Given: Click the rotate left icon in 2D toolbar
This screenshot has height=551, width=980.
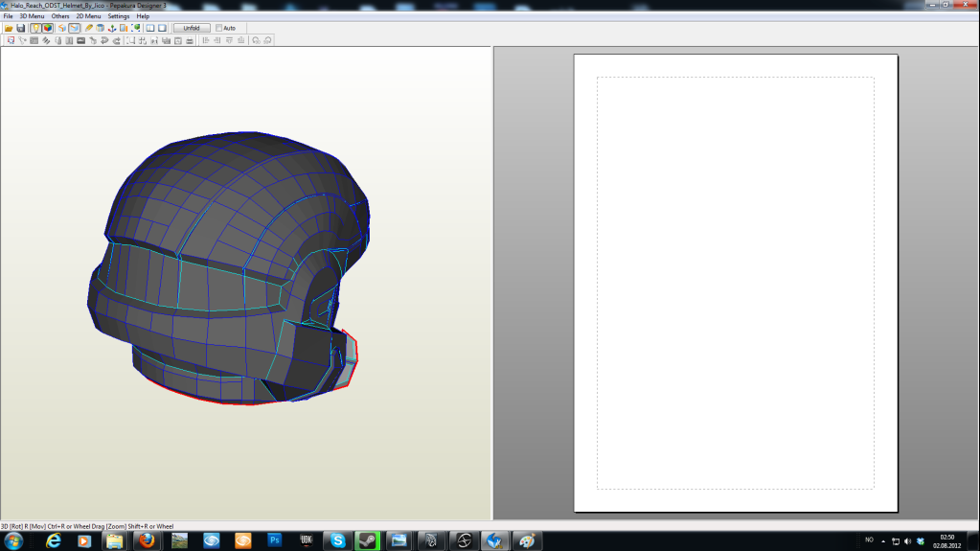Looking at the screenshot, I should 256,40.
